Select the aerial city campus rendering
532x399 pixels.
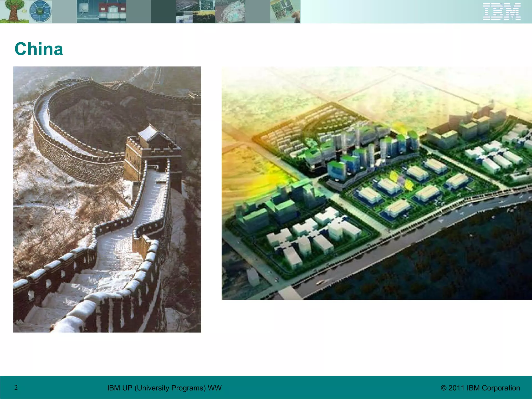[376, 183]
